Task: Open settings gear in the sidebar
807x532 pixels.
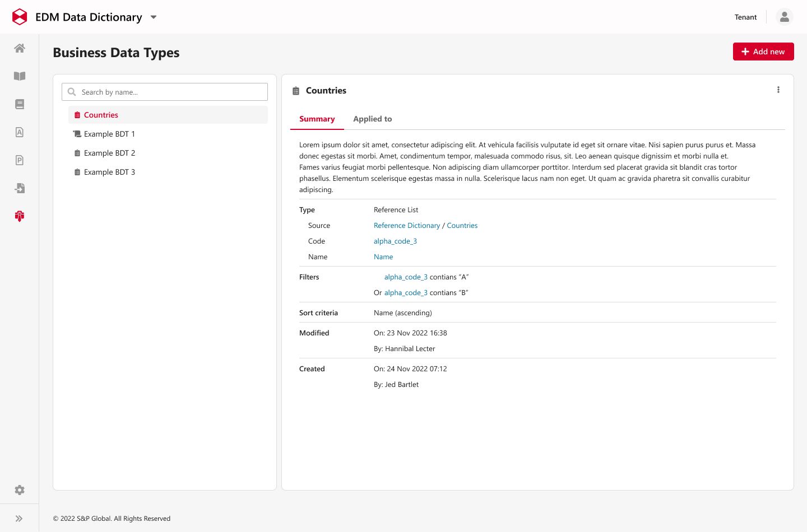Action: [x=20, y=490]
